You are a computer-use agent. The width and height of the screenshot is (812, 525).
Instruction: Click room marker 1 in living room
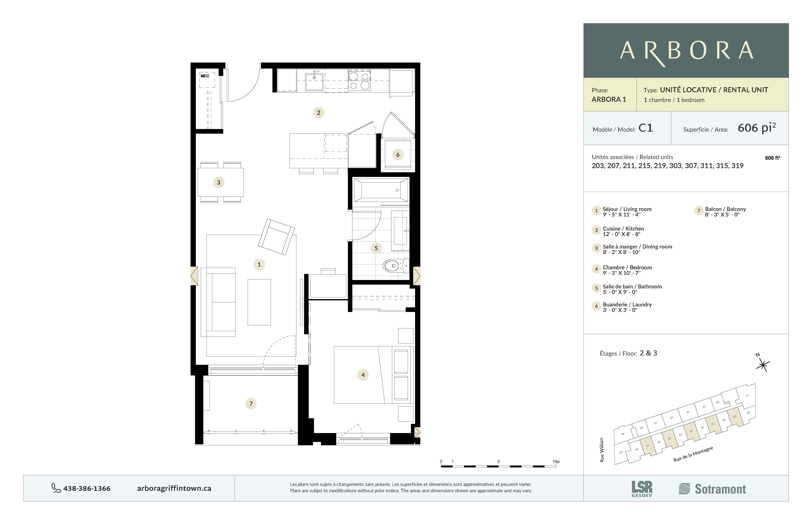click(x=259, y=265)
